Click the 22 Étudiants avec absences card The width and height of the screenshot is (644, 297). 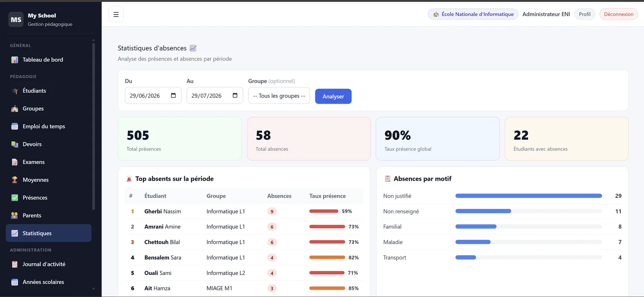click(x=567, y=139)
